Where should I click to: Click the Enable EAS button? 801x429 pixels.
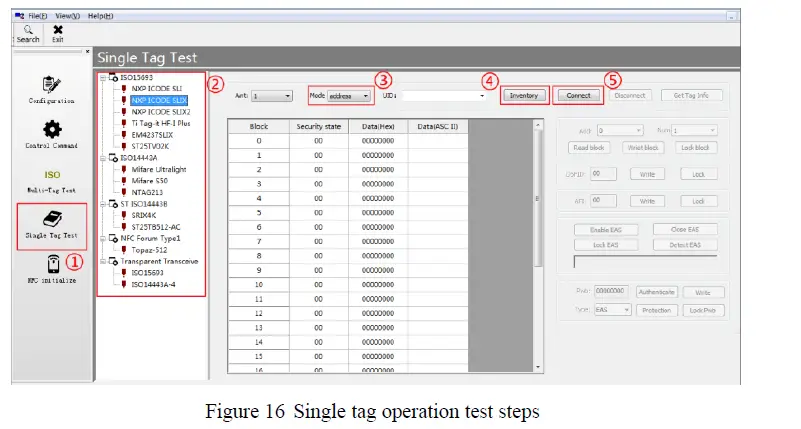click(606, 230)
